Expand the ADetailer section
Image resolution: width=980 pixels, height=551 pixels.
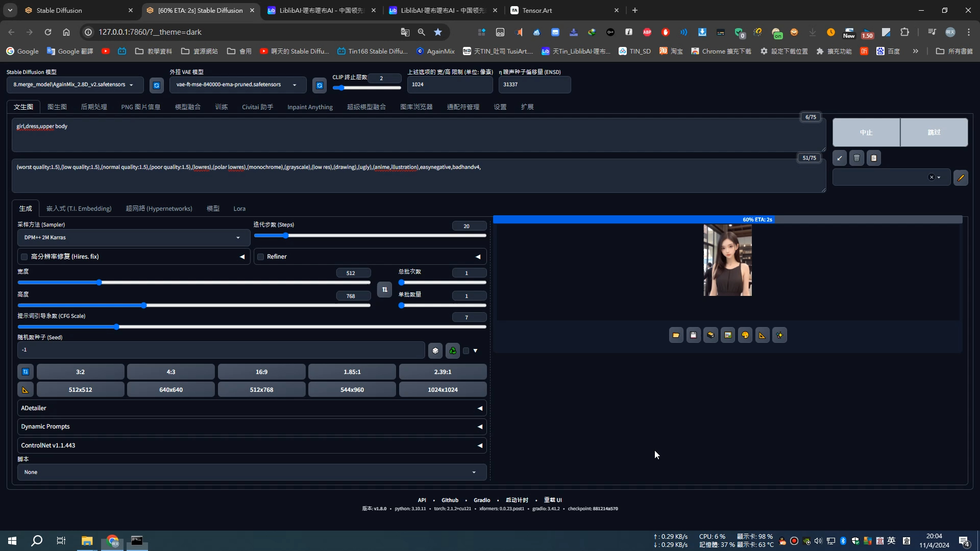[252, 408]
